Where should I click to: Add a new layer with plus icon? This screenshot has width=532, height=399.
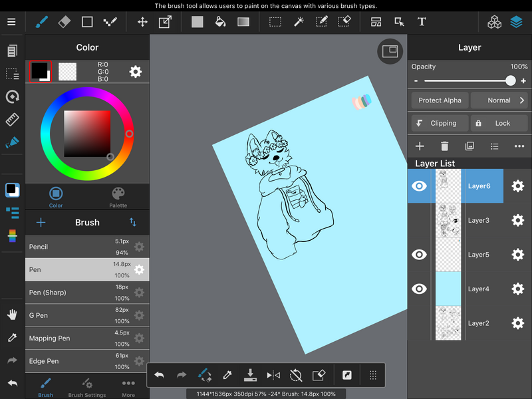click(420, 146)
